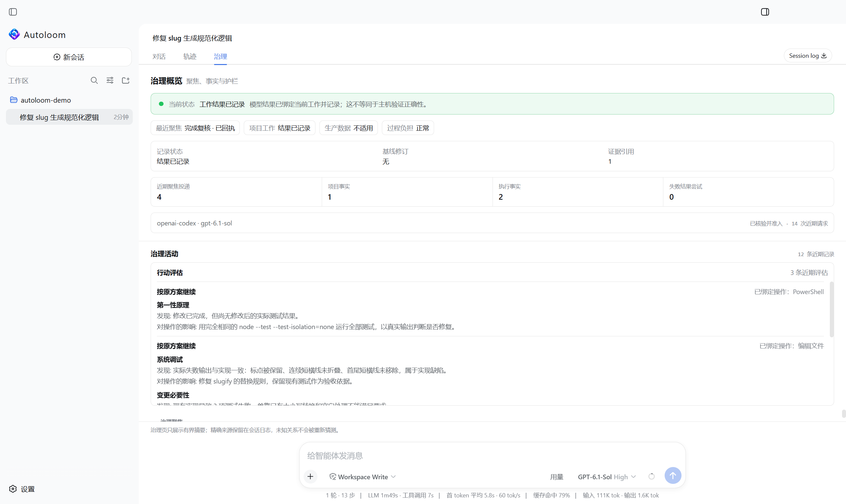Click the 记录状态 结果已记录 field

tap(173, 156)
